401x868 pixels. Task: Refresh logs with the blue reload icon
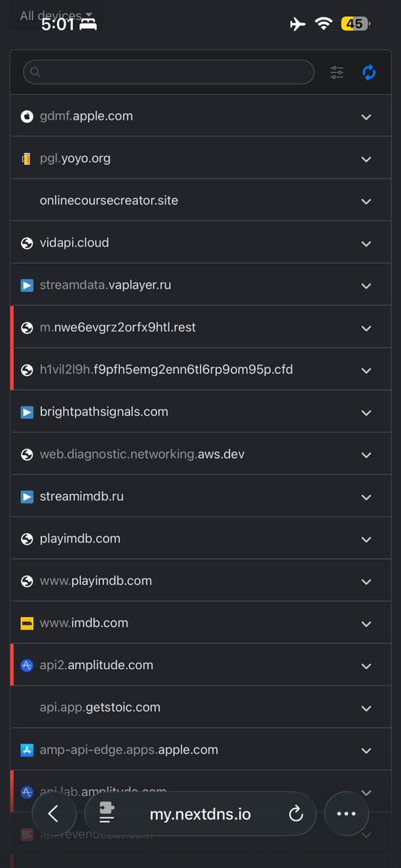click(369, 72)
